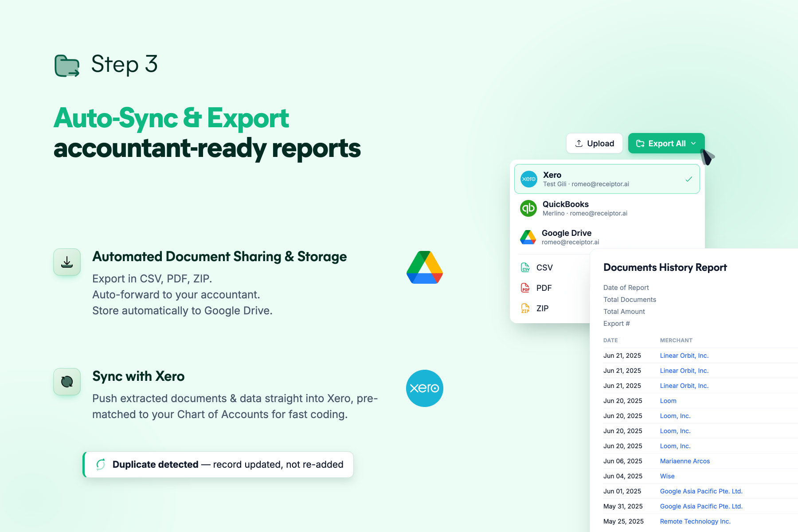The image size is (798, 532).
Task: Select Xero as the export destination
Action: click(607, 179)
